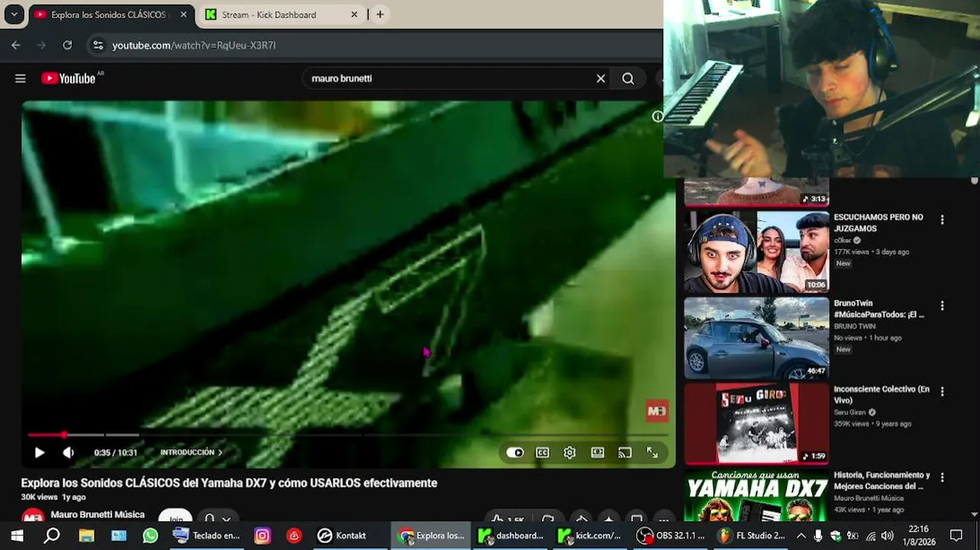This screenshot has width=980, height=550.
Task: Show video info card icon
Action: pyautogui.click(x=658, y=116)
